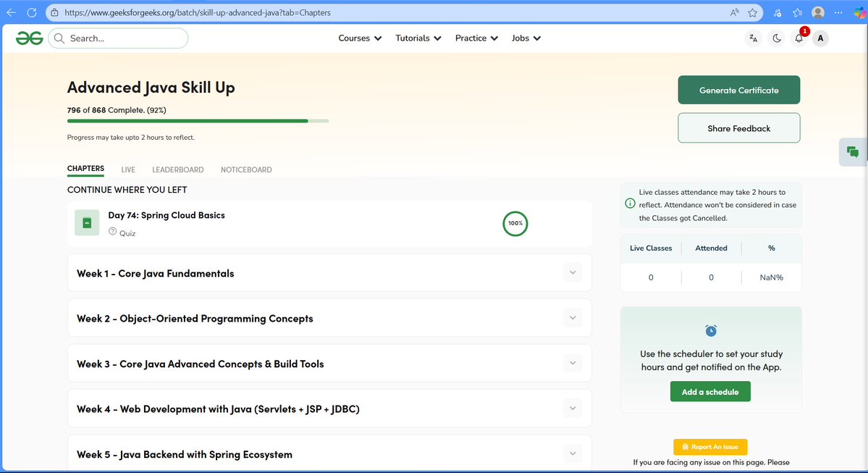
Task: Open the Jobs dropdown menu
Action: click(x=526, y=38)
